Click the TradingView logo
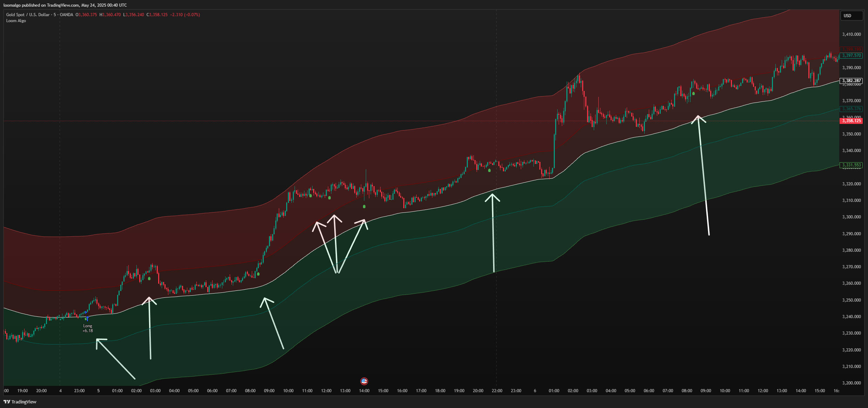 20,402
